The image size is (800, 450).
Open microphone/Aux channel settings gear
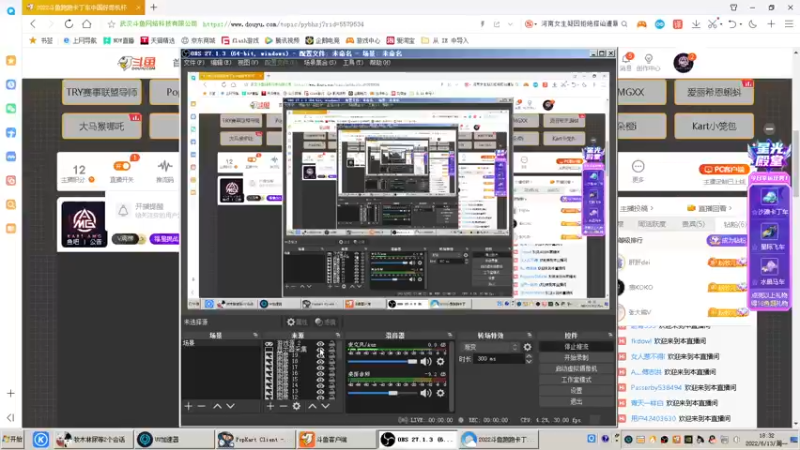pyautogui.click(x=440, y=362)
